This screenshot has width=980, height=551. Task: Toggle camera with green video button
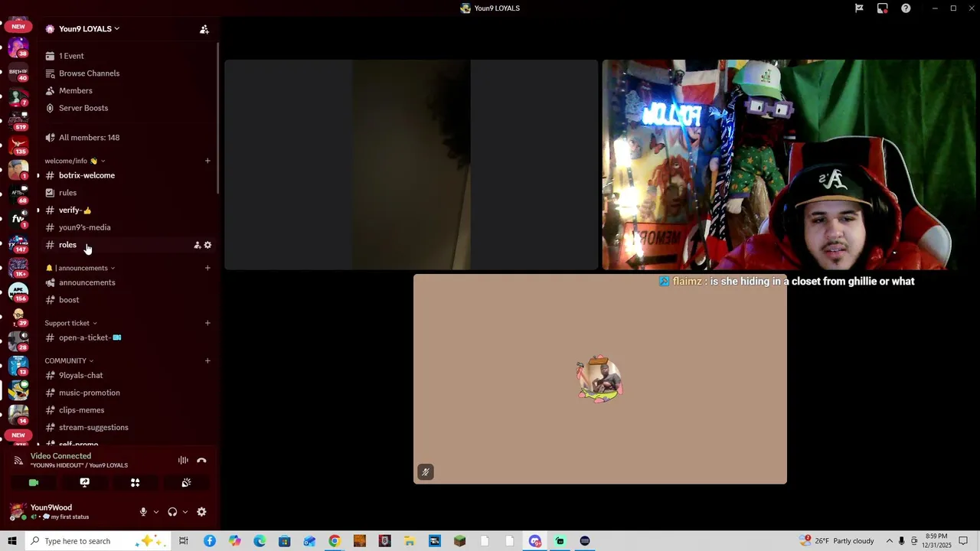(x=34, y=483)
